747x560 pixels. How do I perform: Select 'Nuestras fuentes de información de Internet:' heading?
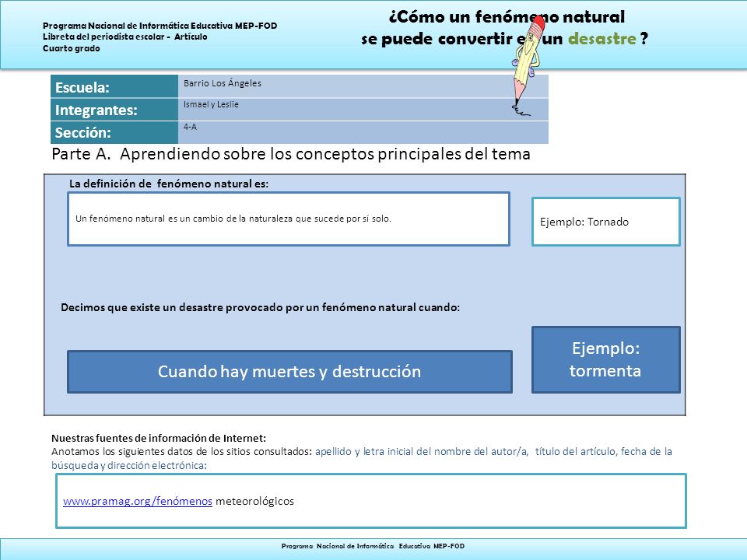pos(159,438)
